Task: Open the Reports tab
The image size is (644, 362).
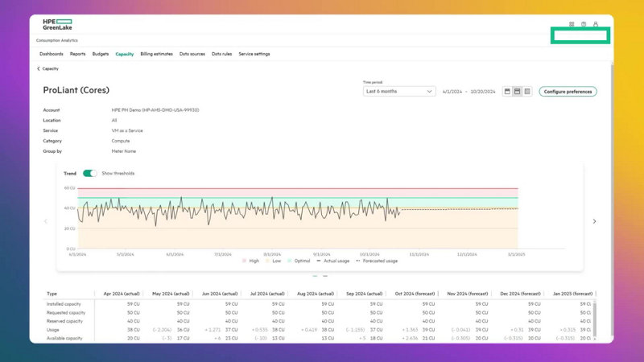Action: (77, 54)
